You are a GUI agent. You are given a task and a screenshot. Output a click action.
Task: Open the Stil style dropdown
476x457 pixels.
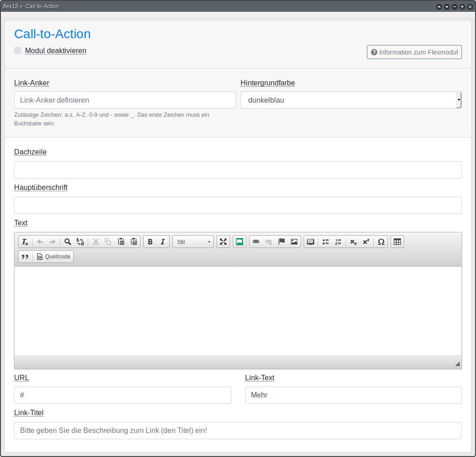point(193,242)
